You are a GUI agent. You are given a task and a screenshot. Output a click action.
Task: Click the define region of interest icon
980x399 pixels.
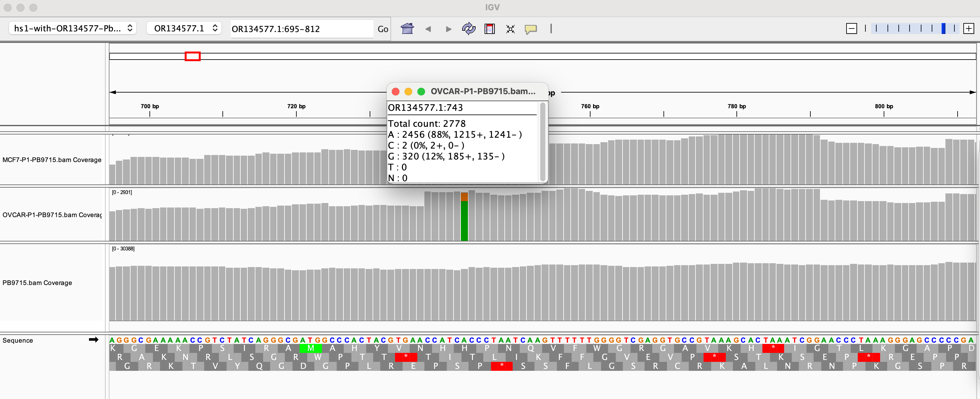(489, 28)
